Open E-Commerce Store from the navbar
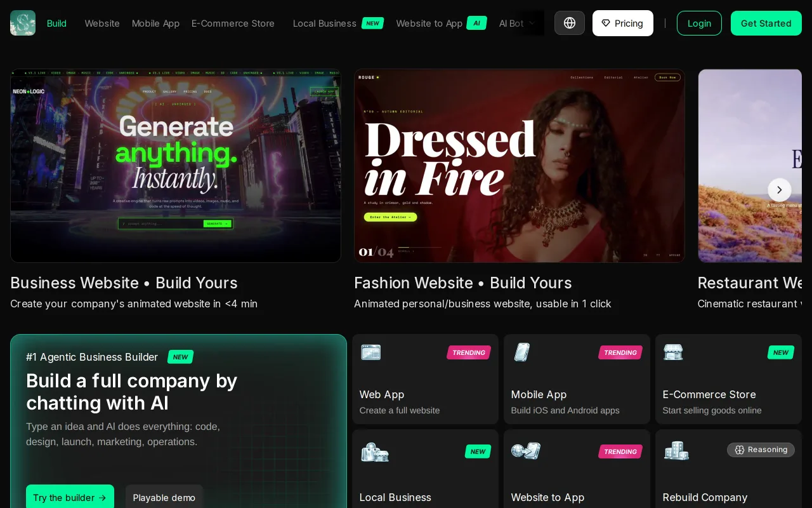 (233, 23)
